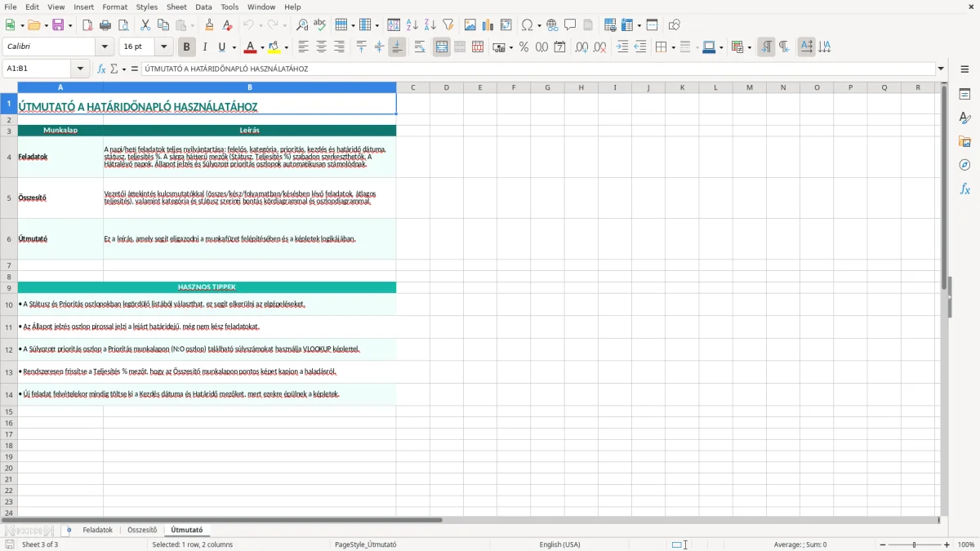Click the Print icon in toolbar

coord(105,25)
